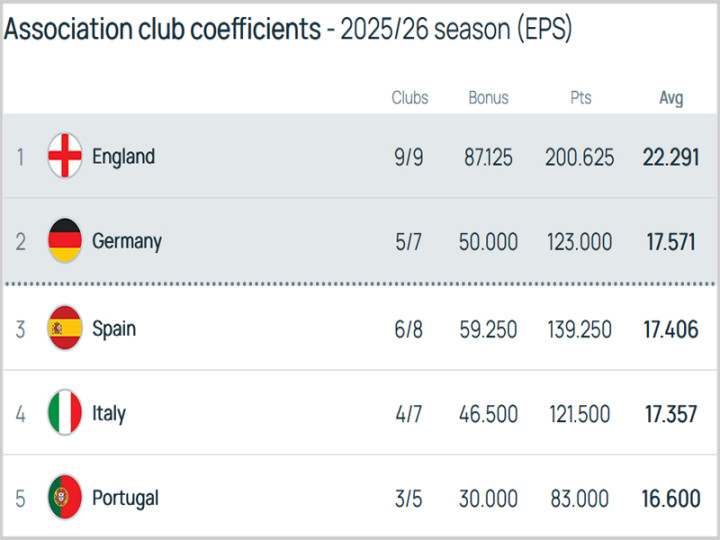720x540 pixels.
Task: Sort by the Clubs column header
Action: (x=410, y=97)
